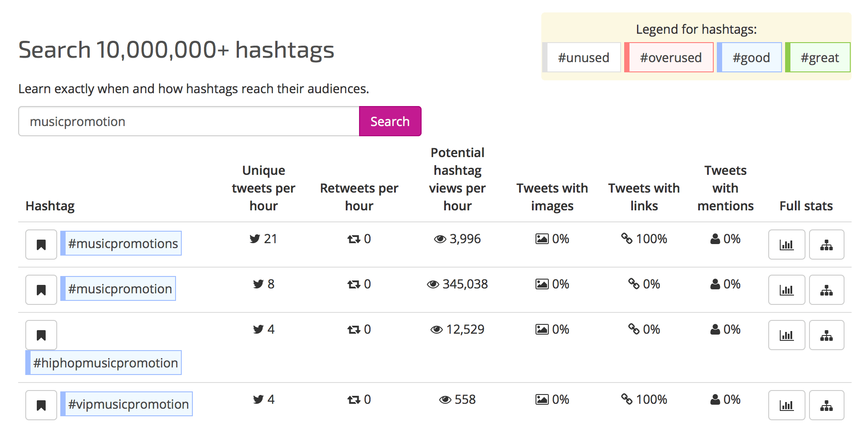Viewport: 868px width, 434px height.
Task: Bookmark the #vipmusicpromotion hashtag
Action: [x=41, y=405]
